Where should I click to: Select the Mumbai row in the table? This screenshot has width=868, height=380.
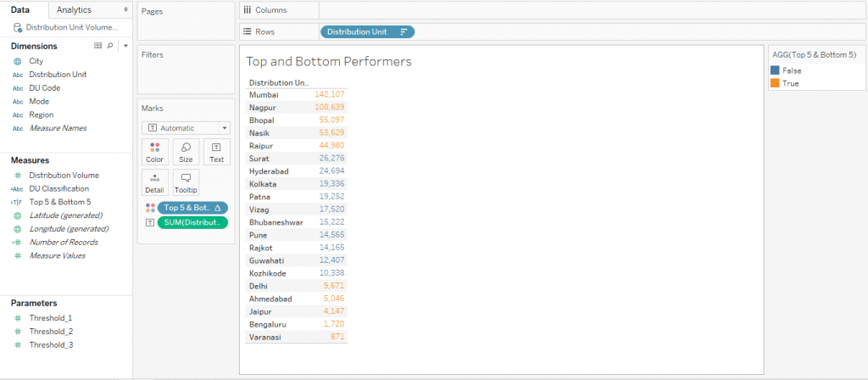coord(264,94)
